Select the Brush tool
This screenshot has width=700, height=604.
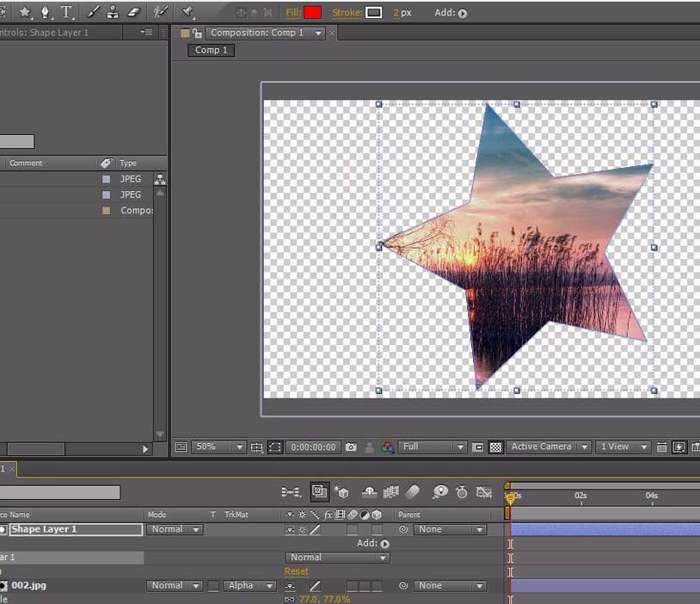(x=94, y=12)
